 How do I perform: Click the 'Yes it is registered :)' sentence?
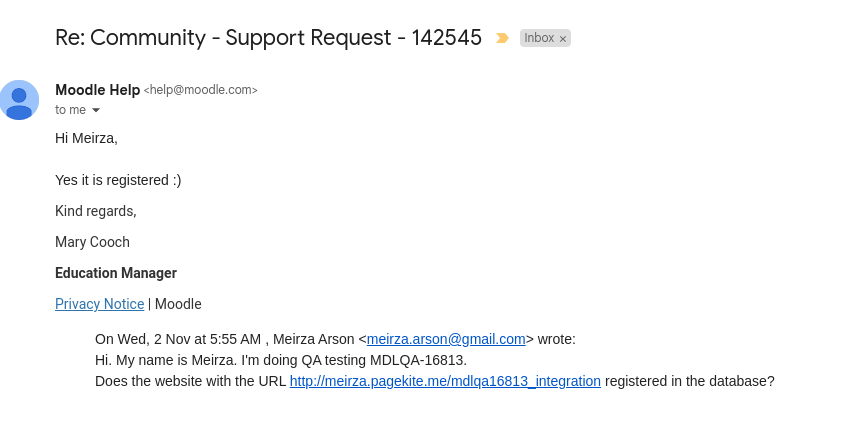click(x=118, y=180)
